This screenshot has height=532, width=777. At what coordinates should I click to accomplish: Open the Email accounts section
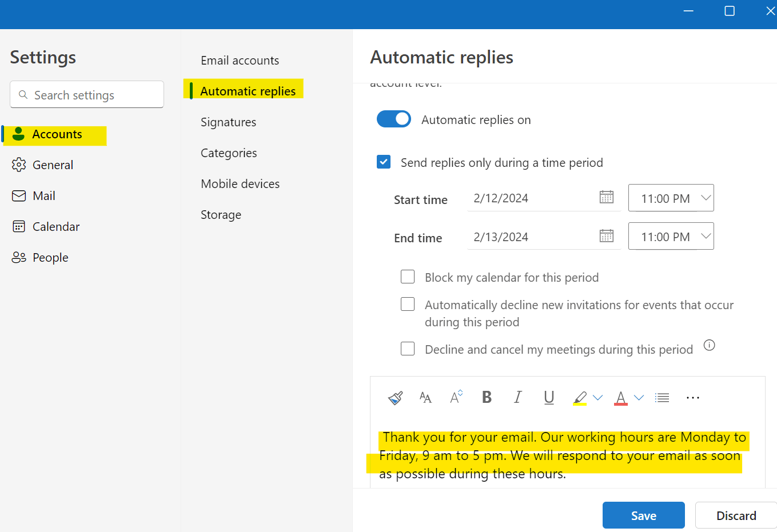[x=240, y=60]
